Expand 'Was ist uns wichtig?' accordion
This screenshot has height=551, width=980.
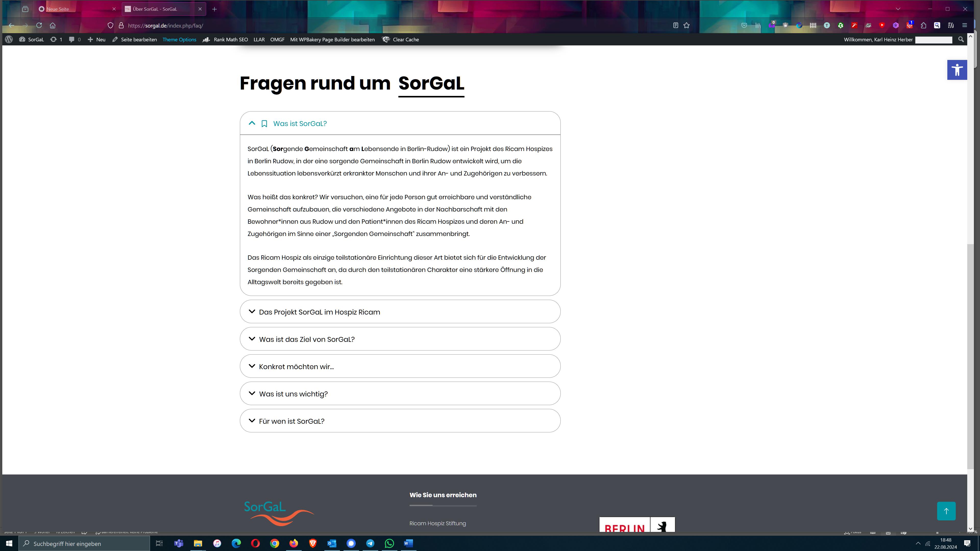pos(293,394)
